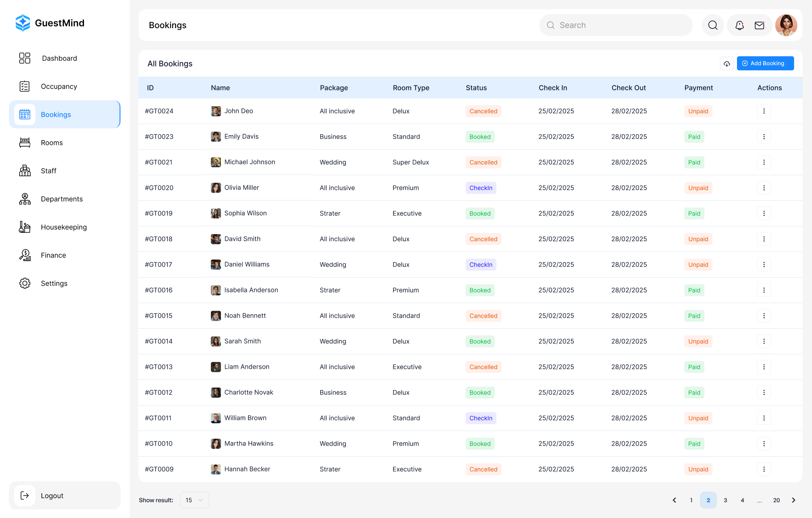Select the Occupancy section in sidebar

pyautogui.click(x=59, y=86)
